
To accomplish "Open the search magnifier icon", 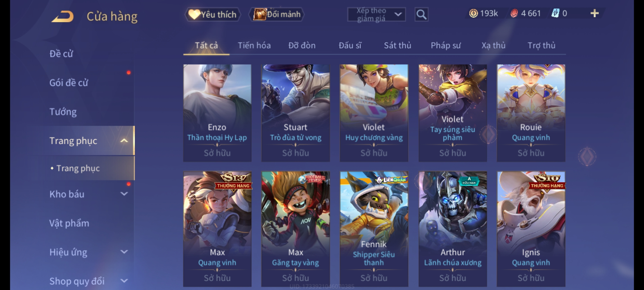I will click(x=421, y=15).
